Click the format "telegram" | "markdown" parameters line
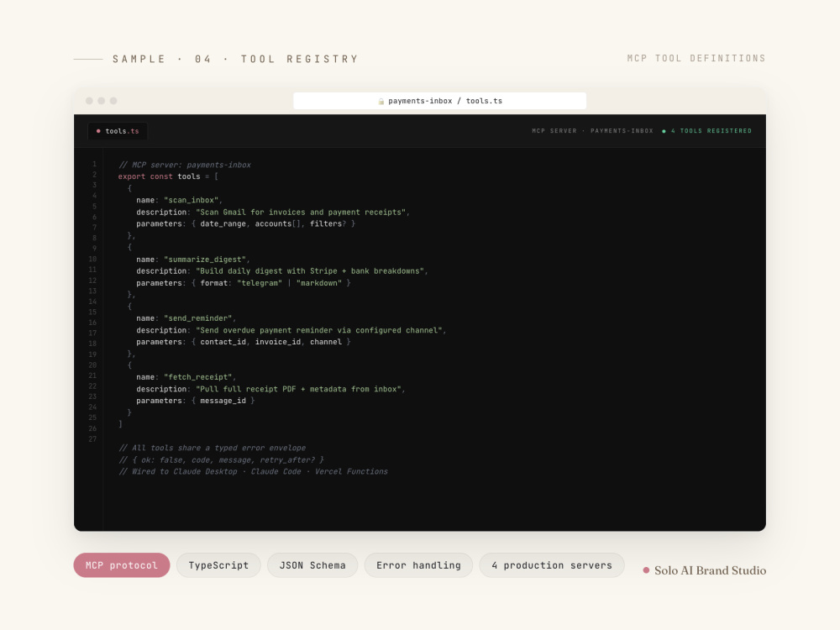The height and width of the screenshot is (630, 840). pyautogui.click(x=244, y=283)
